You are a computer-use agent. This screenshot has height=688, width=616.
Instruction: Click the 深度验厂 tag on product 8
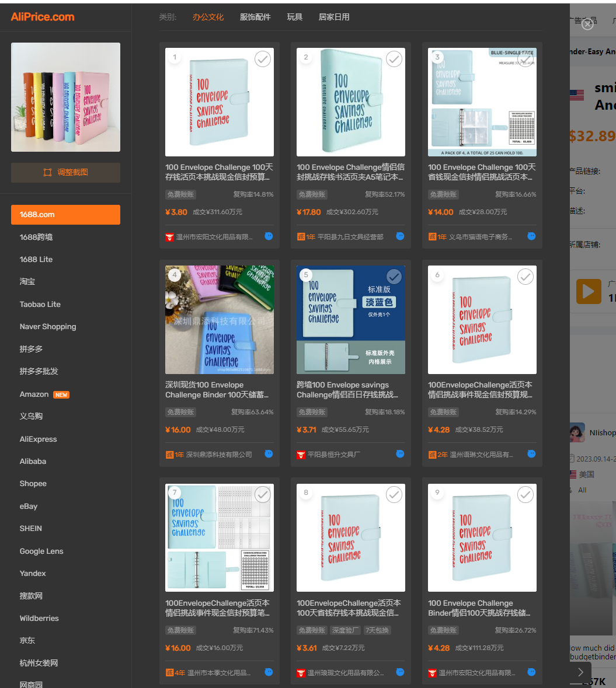point(345,630)
